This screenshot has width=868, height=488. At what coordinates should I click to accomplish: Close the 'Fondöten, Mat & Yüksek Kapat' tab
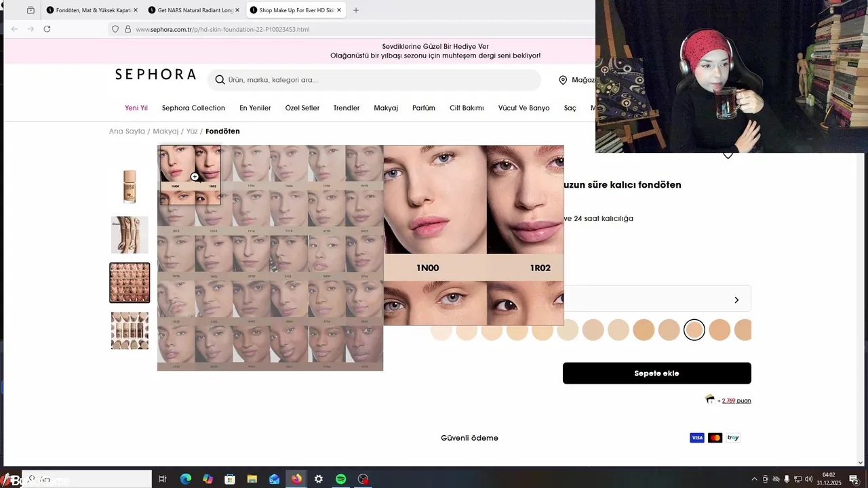136,10
